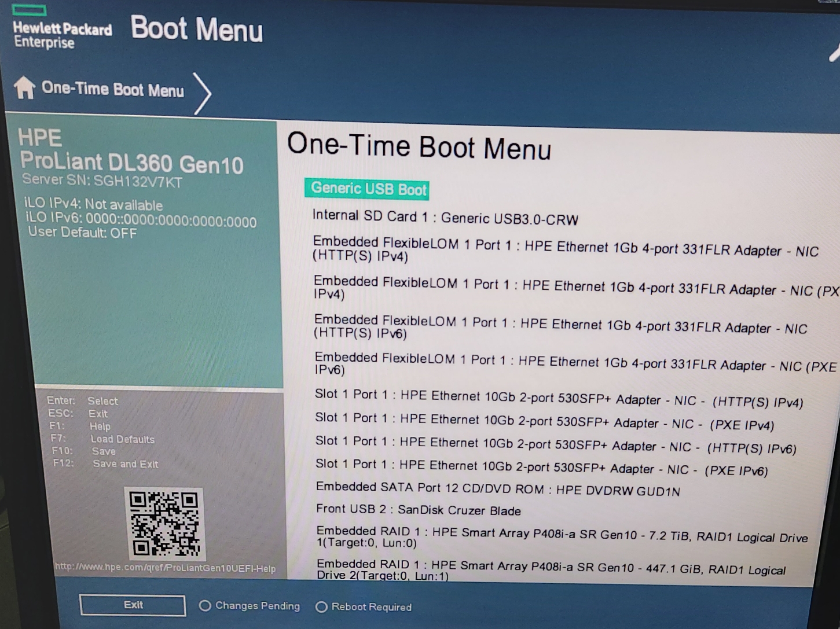Boot from Front USB 2 SanDisk Cruzer Blade
840x629 pixels.
click(419, 510)
